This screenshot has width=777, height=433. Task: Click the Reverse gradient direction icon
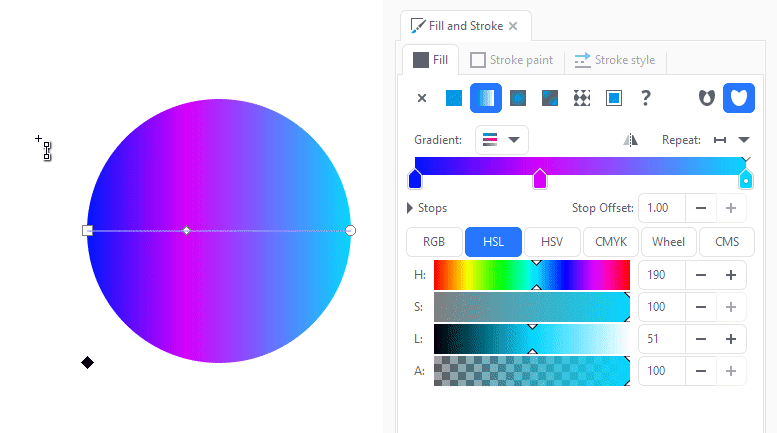click(x=630, y=140)
